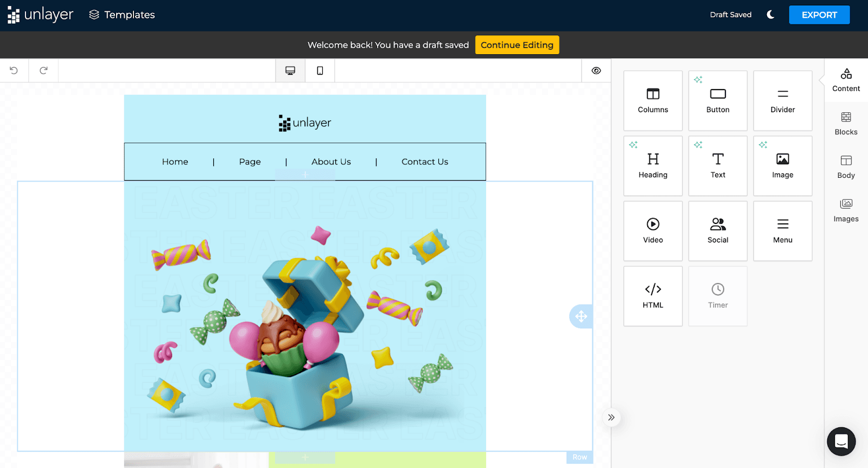Collapse the side panel with double chevron
Screen dimensions: 868x468
click(x=611, y=417)
